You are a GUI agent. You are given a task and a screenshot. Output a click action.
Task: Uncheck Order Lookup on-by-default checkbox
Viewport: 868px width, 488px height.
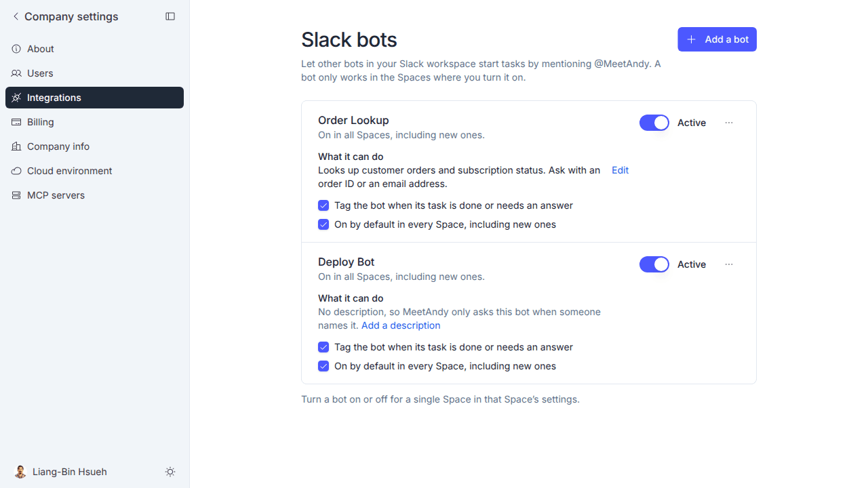[x=323, y=224]
